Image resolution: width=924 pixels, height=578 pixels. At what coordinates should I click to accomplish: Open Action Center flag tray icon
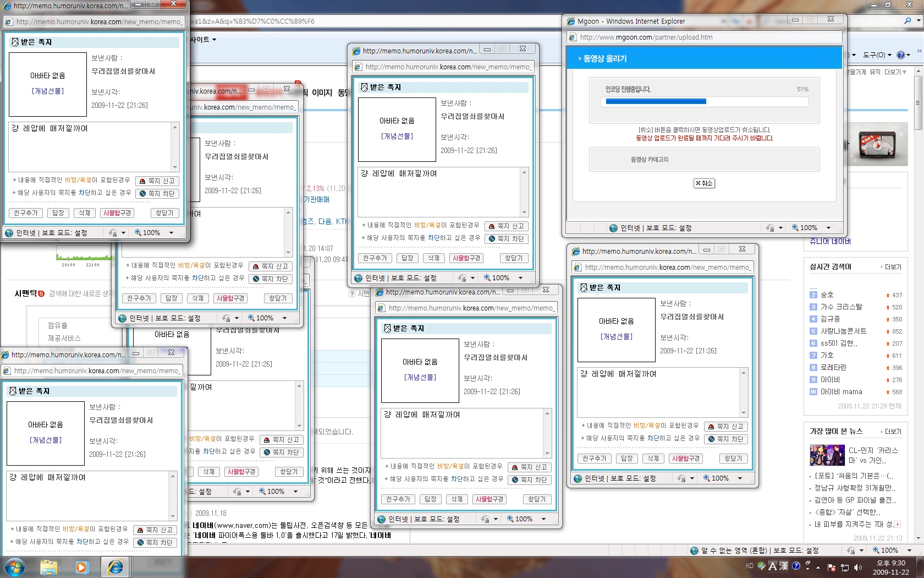[x=832, y=567]
